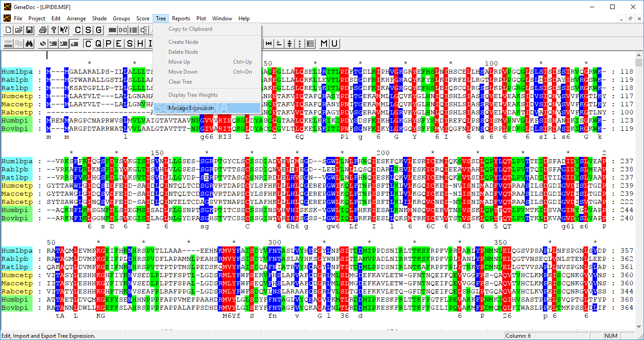Image resolution: width=644 pixels, height=340 pixels.
Task: Click the binoculars Find icon
Action: pyautogui.click(x=29, y=43)
